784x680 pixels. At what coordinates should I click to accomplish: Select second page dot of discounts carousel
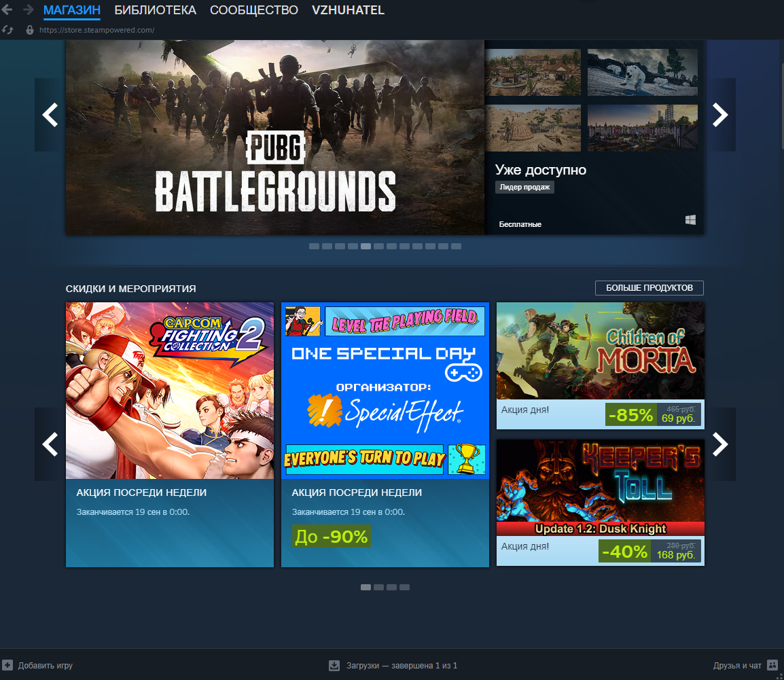(378, 587)
